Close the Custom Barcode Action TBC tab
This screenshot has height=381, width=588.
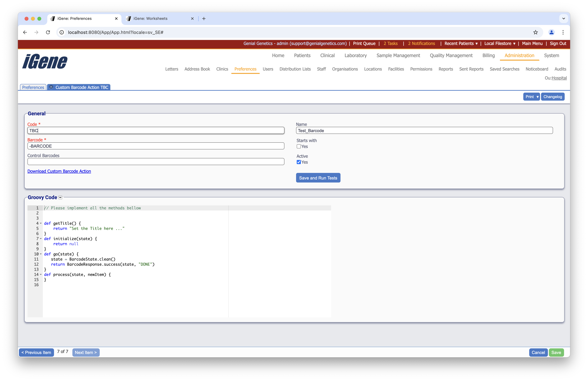[x=51, y=87]
